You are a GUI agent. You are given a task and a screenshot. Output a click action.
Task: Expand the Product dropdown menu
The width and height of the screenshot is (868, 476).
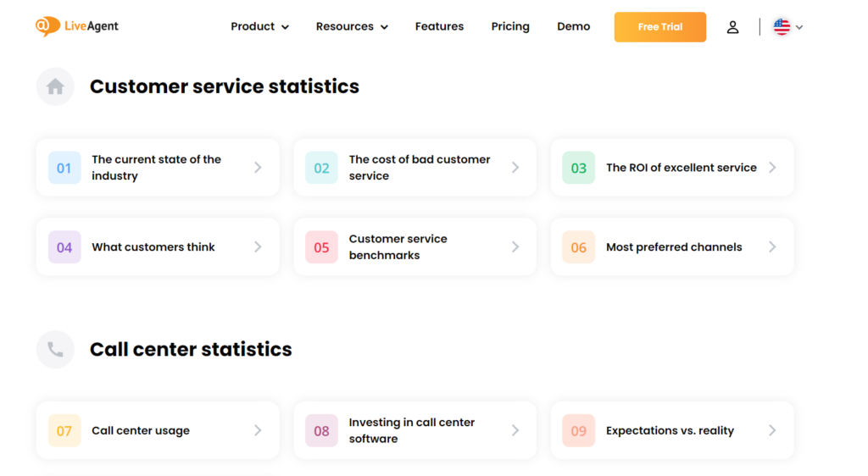(x=259, y=26)
